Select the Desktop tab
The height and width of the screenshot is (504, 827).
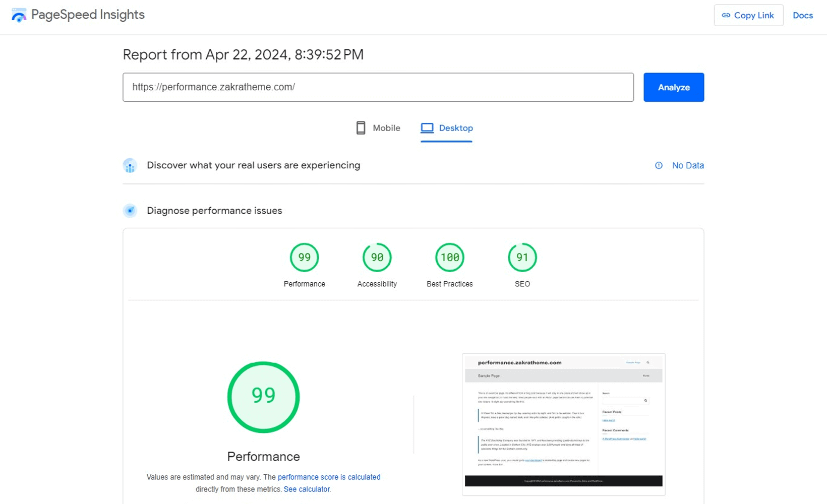tap(447, 128)
